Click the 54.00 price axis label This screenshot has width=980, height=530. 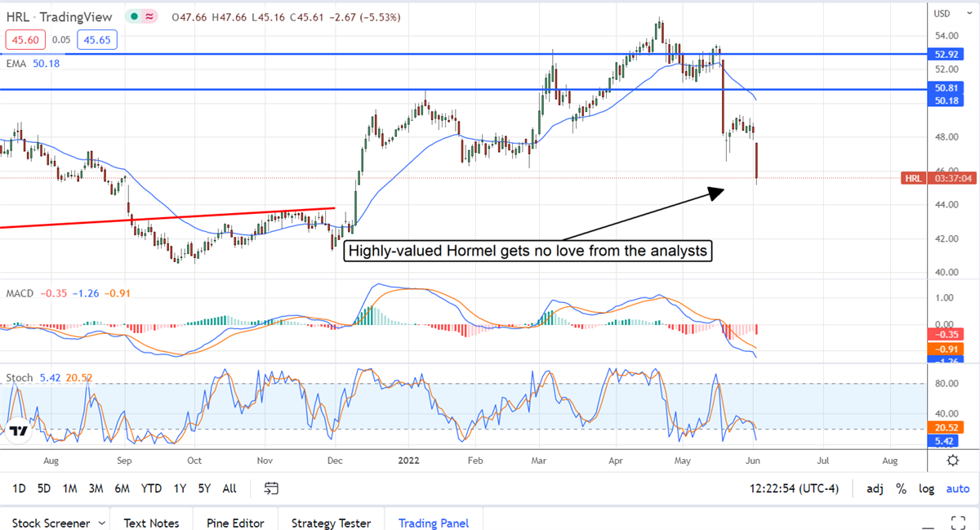coord(947,36)
